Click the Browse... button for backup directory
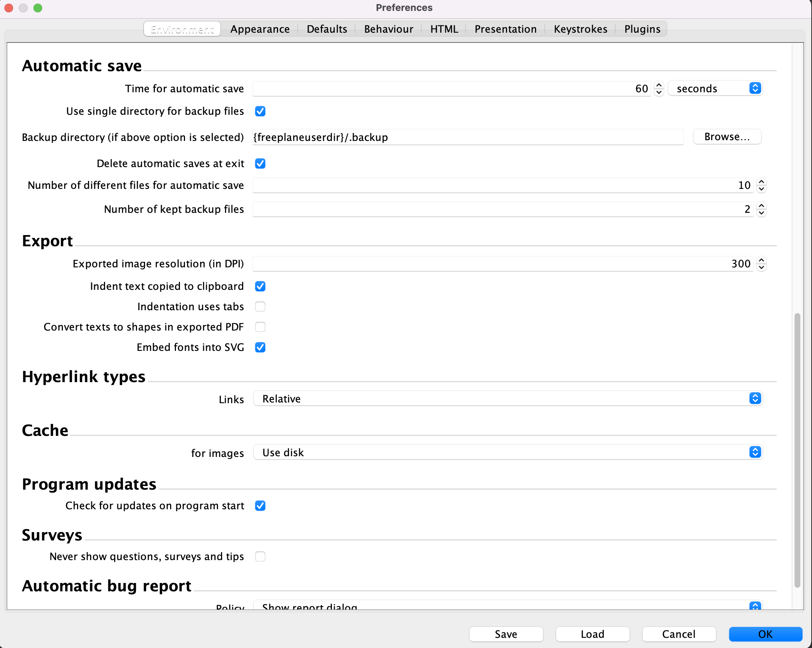 pos(727,137)
